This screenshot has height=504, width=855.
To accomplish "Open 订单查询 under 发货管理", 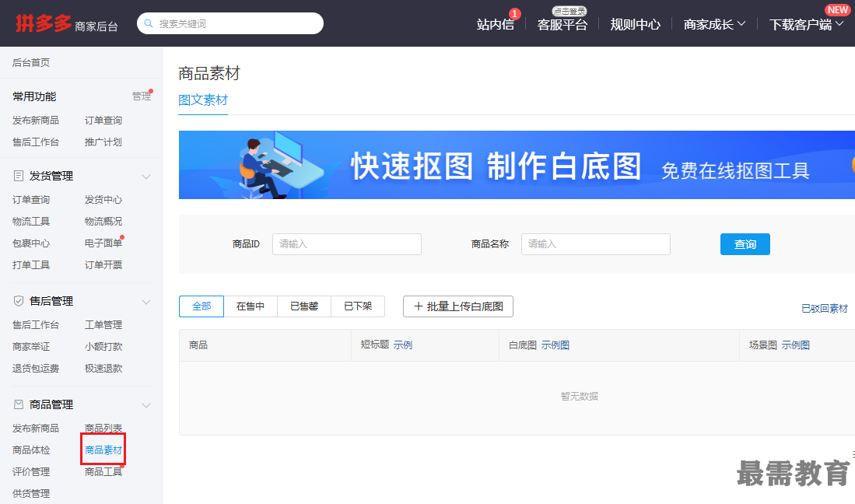I will (x=31, y=200).
